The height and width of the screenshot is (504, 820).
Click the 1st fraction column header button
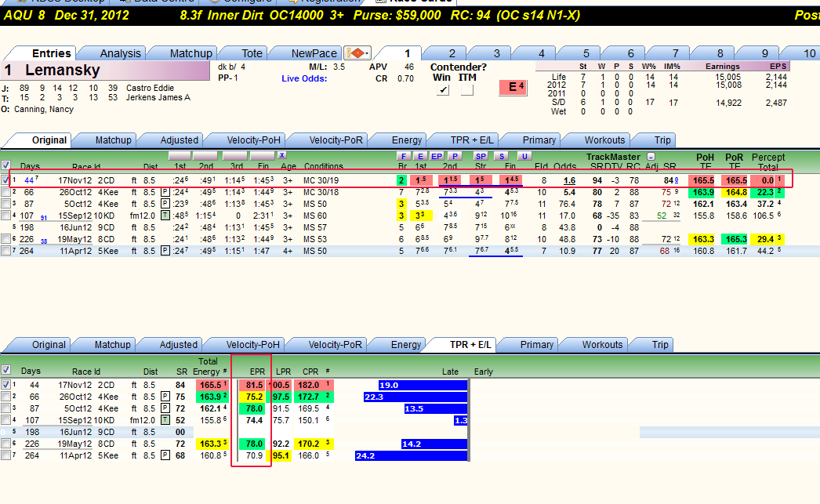click(x=180, y=156)
